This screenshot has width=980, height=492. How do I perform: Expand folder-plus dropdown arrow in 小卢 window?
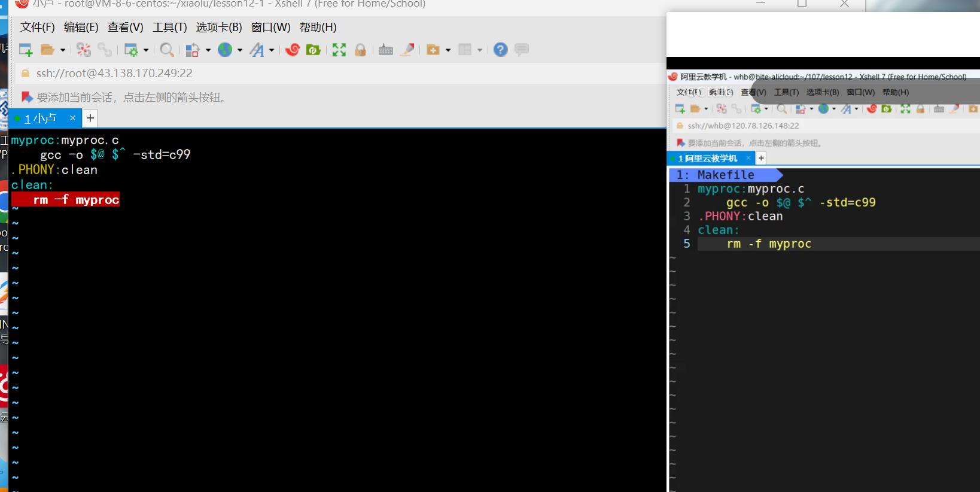448,50
